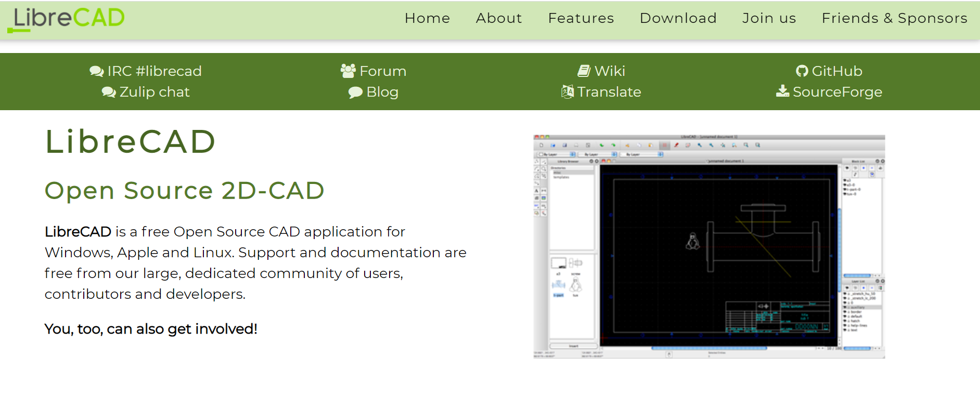Image resolution: width=980 pixels, height=396 pixels.
Task: Open the Blog link
Action: [382, 92]
